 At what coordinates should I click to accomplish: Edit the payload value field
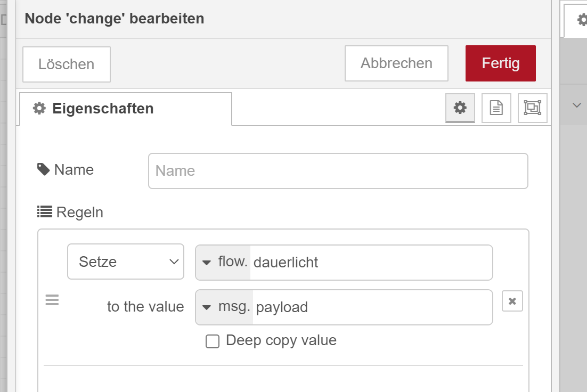coord(372,307)
